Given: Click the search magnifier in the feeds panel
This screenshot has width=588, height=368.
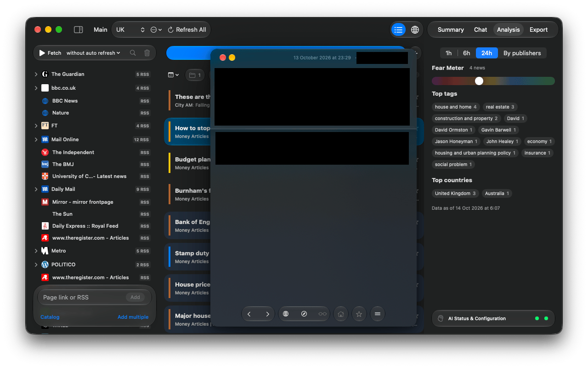Looking at the screenshot, I should tap(133, 53).
